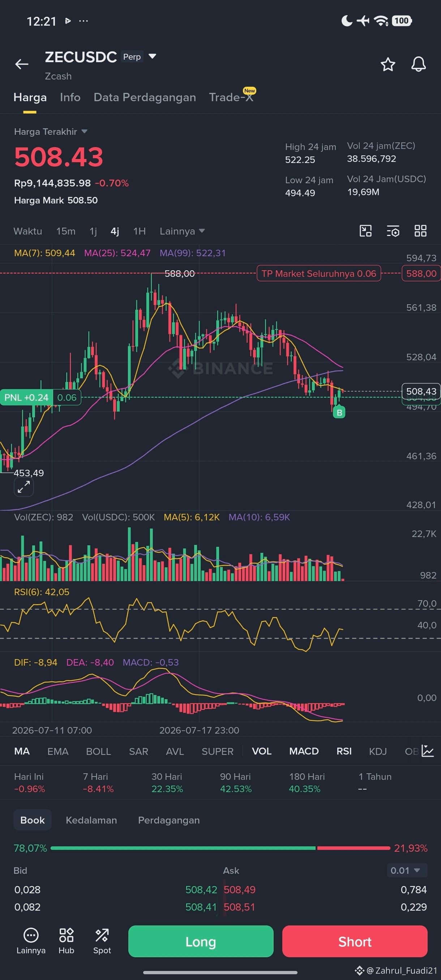This screenshot has height=980, width=441.
Task: Tap Harga Mark 508.50 text
Action: [x=56, y=200]
